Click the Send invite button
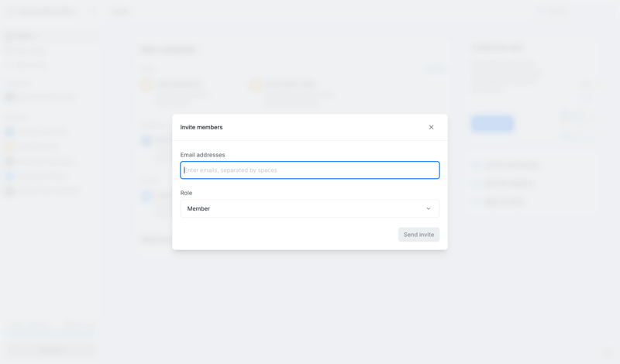Image resolution: width=620 pixels, height=364 pixels. pos(418,235)
